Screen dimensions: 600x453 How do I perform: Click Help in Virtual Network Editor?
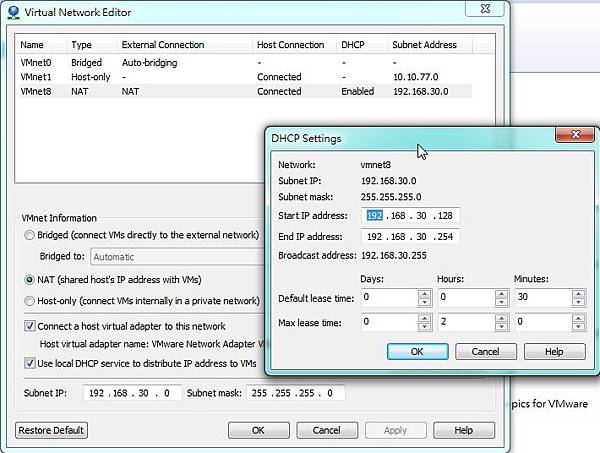pos(464,430)
